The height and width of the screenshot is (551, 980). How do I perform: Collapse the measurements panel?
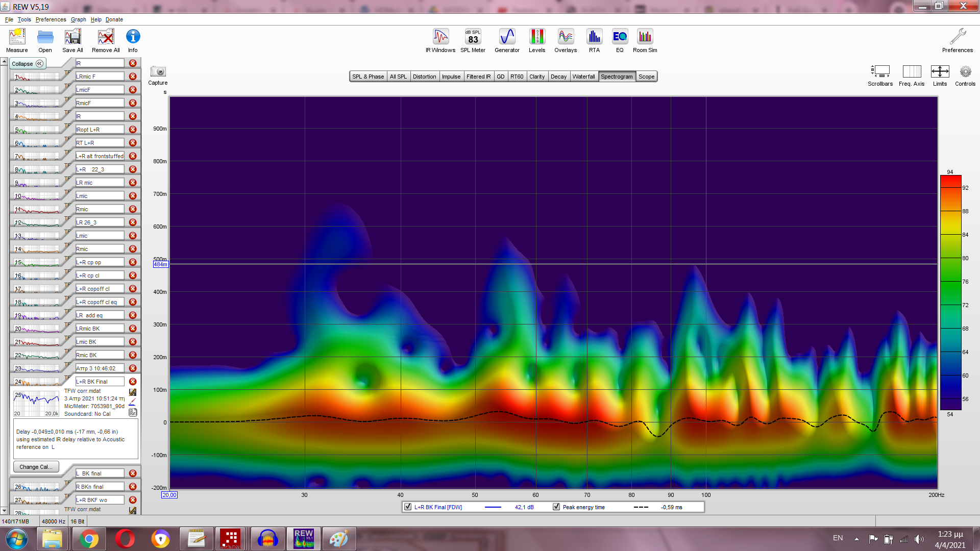point(28,64)
